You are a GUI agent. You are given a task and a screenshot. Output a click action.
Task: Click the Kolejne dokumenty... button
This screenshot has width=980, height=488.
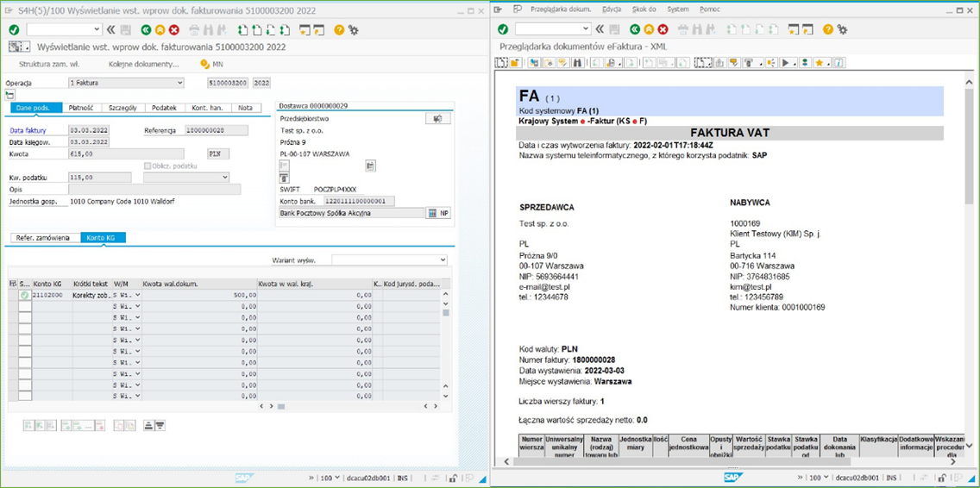click(143, 64)
